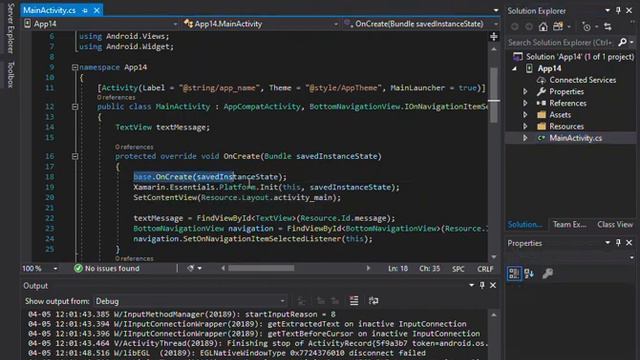Expand the Assets folder arrow
640x360 pixels.
point(525,115)
